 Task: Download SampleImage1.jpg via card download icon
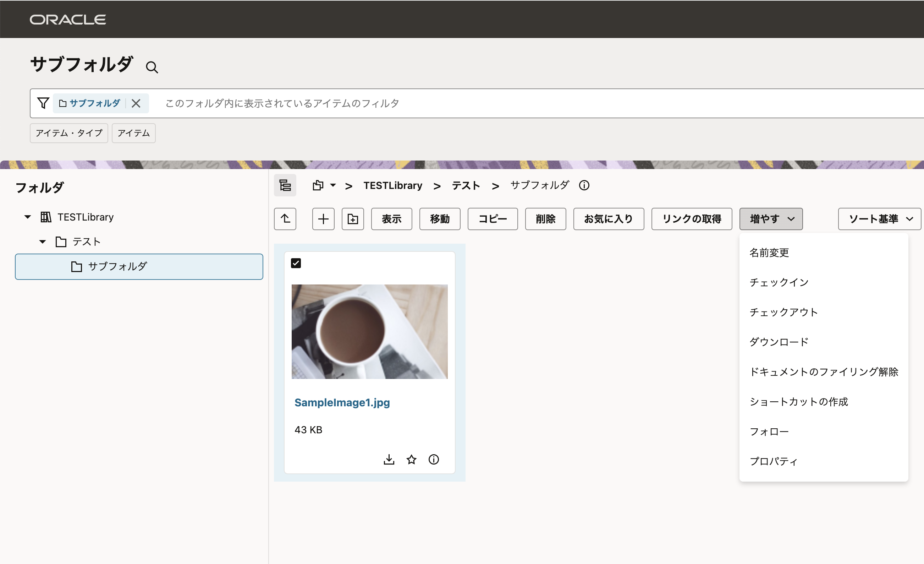pos(389,459)
